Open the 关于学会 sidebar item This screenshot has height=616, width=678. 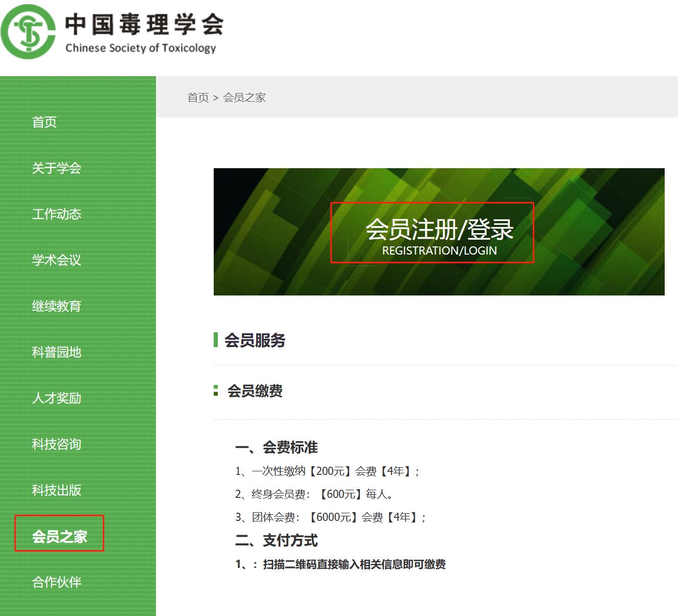56,168
